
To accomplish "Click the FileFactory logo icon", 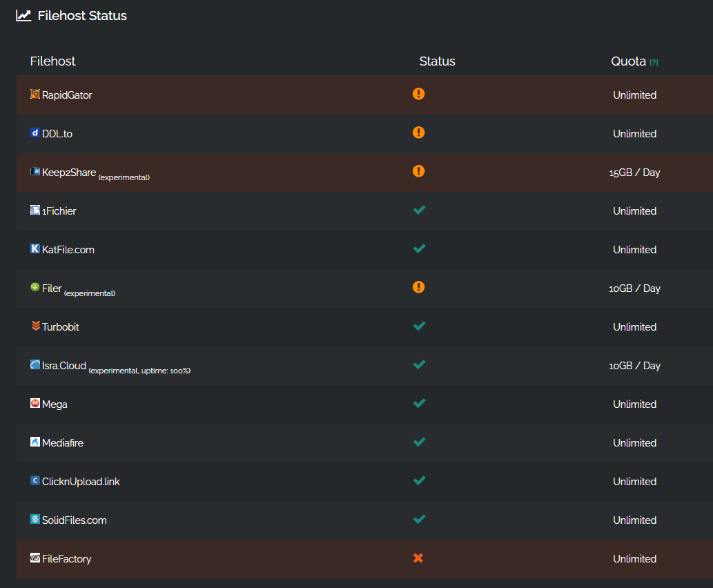I will coord(35,558).
